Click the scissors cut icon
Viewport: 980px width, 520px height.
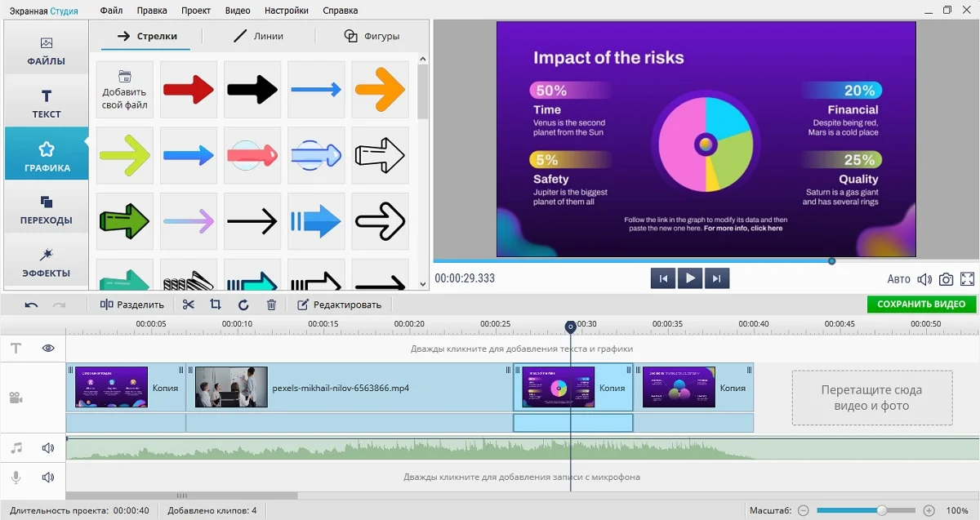pos(189,304)
